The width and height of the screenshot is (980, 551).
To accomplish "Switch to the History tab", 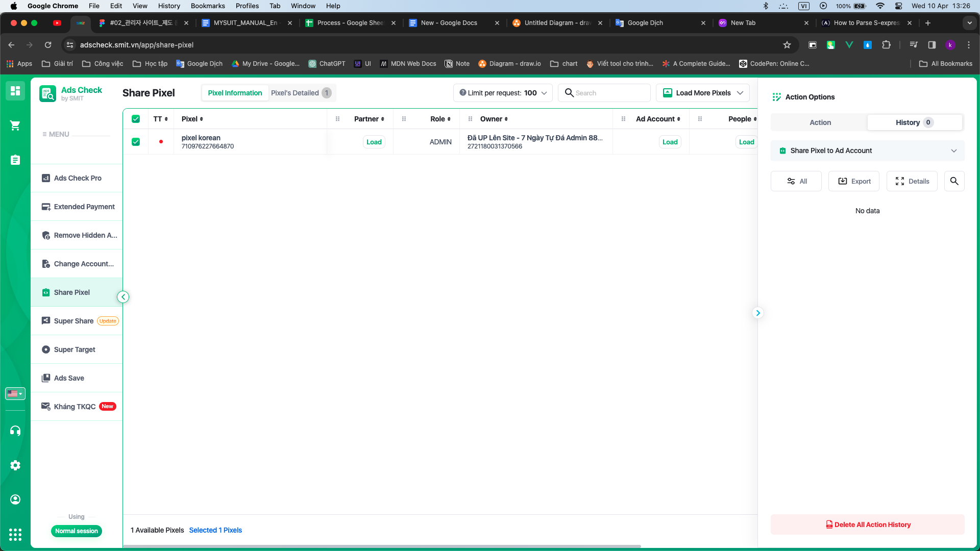I will 914,122.
